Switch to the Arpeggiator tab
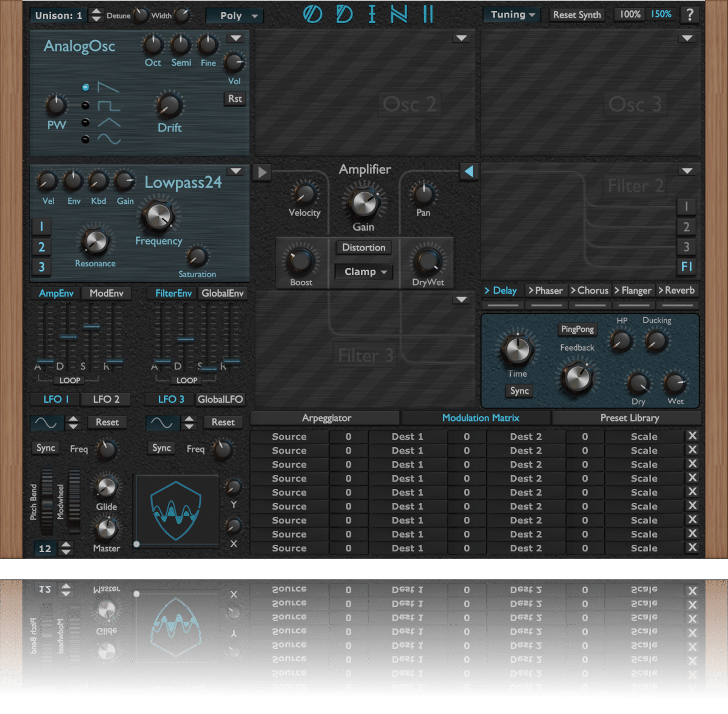728x714 pixels. coord(326,418)
